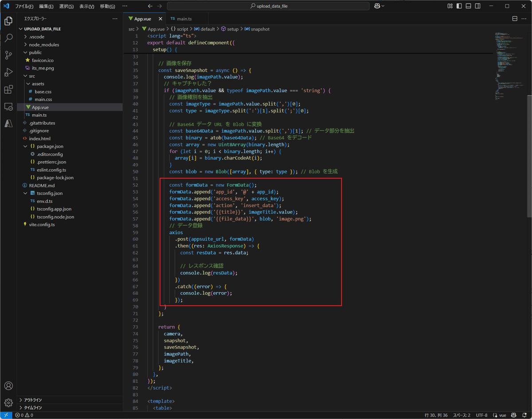The image size is (532, 419).
Task: Toggle the primary side bar visibility
Action: 459,5
